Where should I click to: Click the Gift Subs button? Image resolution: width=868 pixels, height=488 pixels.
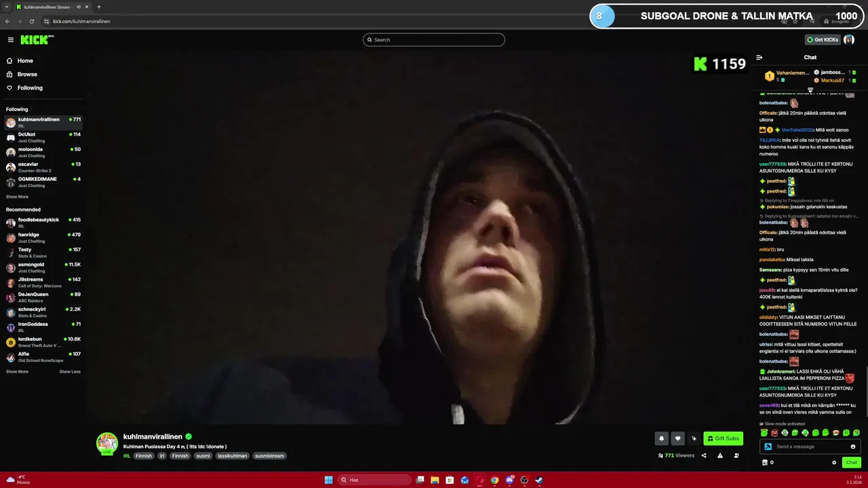click(x=723, y=439)
